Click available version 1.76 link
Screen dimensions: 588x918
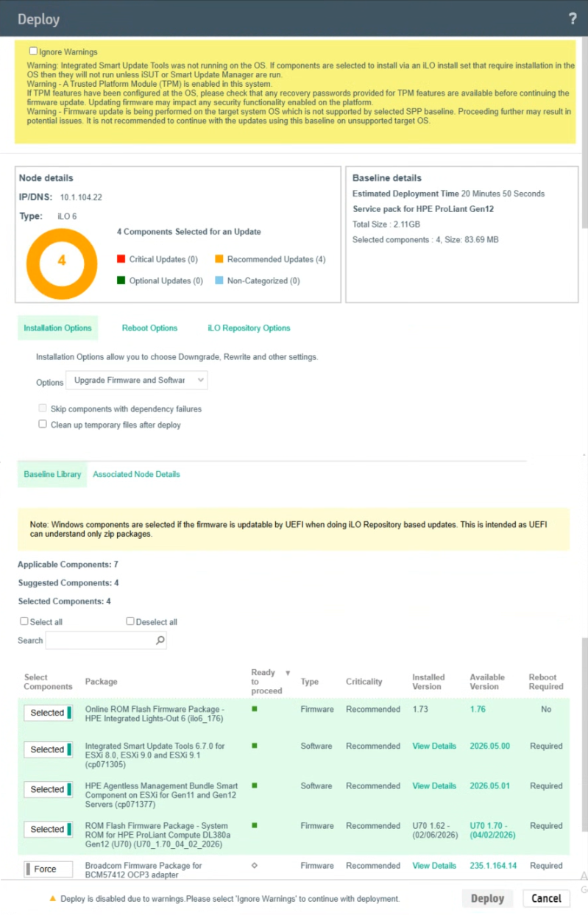click(478, 709)
